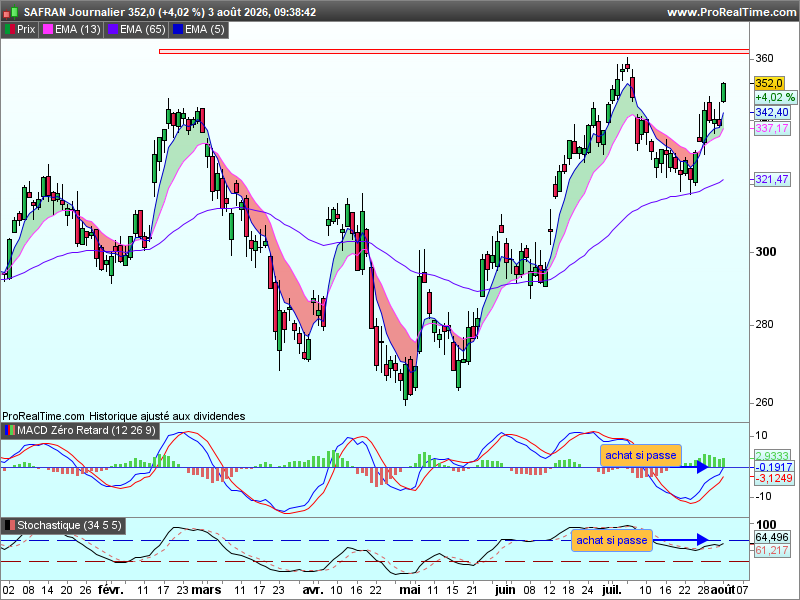Click the 321,47 EMA value tag
This screenshot has width=800, height=600.
coord(772,179)
